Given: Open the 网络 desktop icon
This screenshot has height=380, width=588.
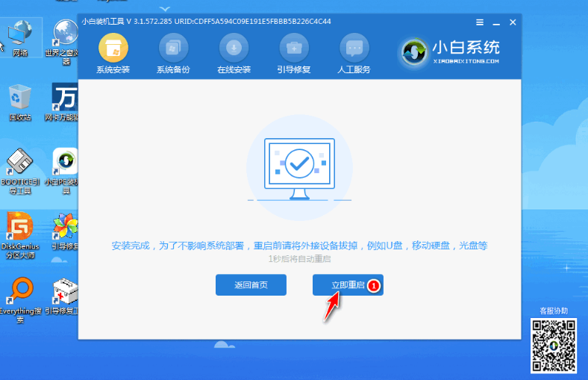Looking at the screenshot, I should tap(19, 34).
